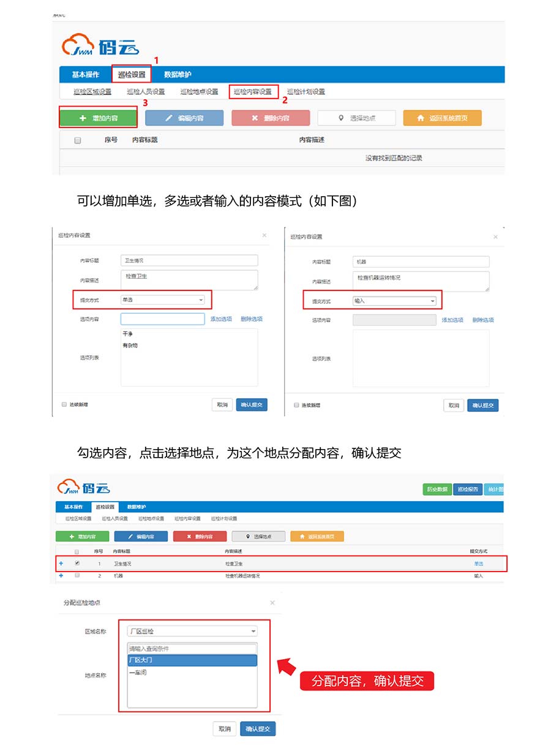Click the large red 删除内容 delete button
This screenshot has width=551, height=756.
click(271, 118)
